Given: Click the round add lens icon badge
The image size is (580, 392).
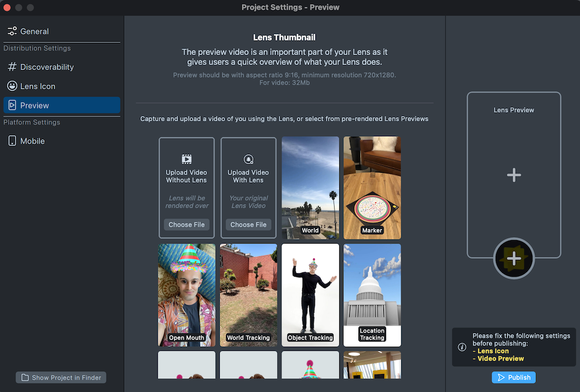Looking at the screenshot, I should coord(514,258).
